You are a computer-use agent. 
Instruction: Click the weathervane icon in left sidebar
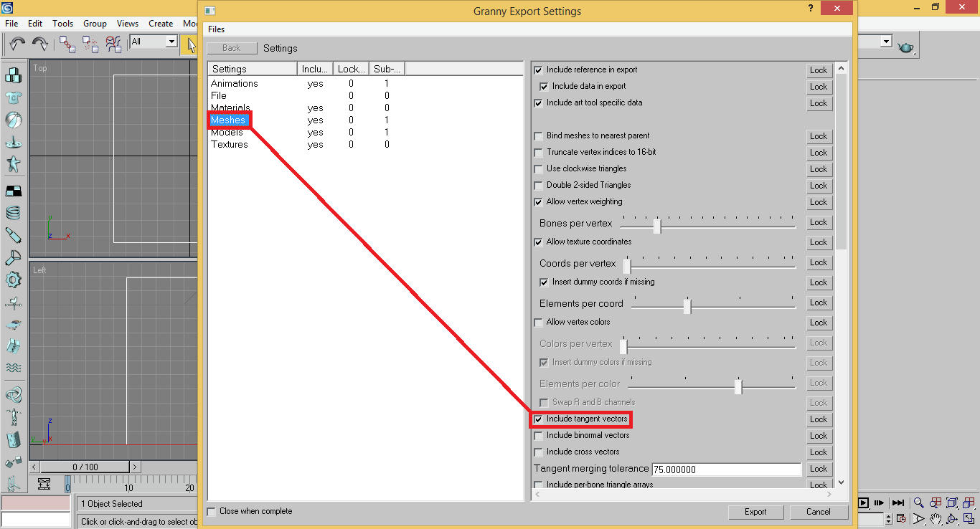pyautogui.click(x=13, y=302)
